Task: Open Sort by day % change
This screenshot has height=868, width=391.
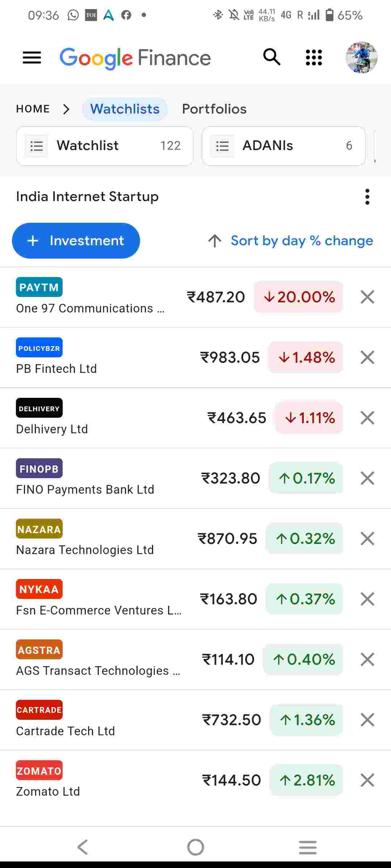Action: coord(302,241)
